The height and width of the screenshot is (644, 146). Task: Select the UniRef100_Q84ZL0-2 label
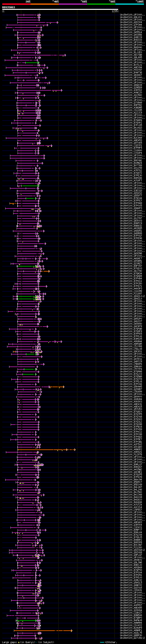click(132, 296)
